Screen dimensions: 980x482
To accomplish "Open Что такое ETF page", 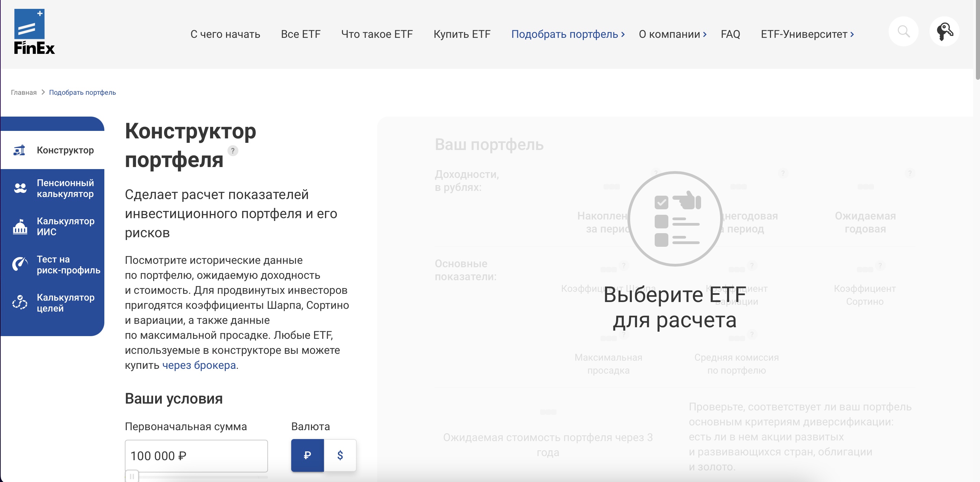I will (x=377, y=34).
